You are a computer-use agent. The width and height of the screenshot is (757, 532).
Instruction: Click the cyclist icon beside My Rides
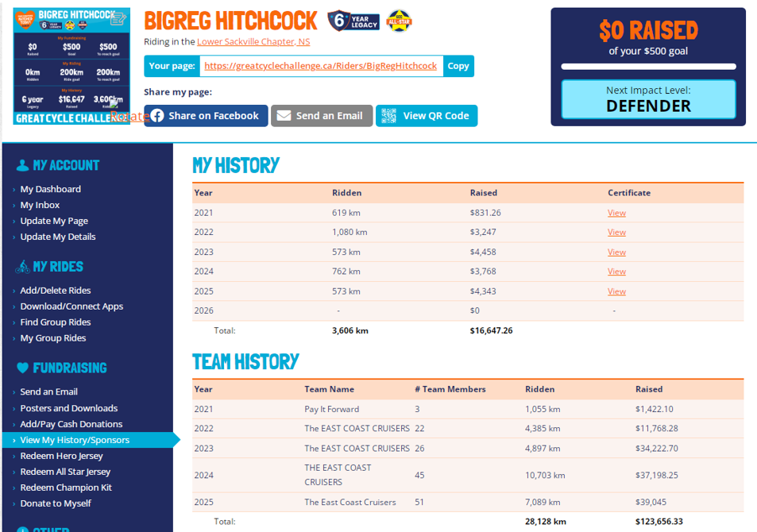tap(22, 267)
